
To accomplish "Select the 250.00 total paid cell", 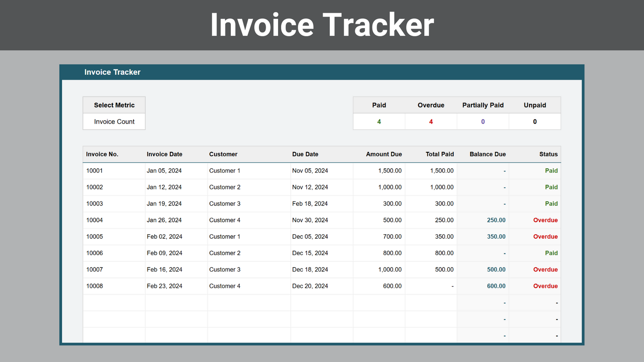I will (x=444, y=220).
